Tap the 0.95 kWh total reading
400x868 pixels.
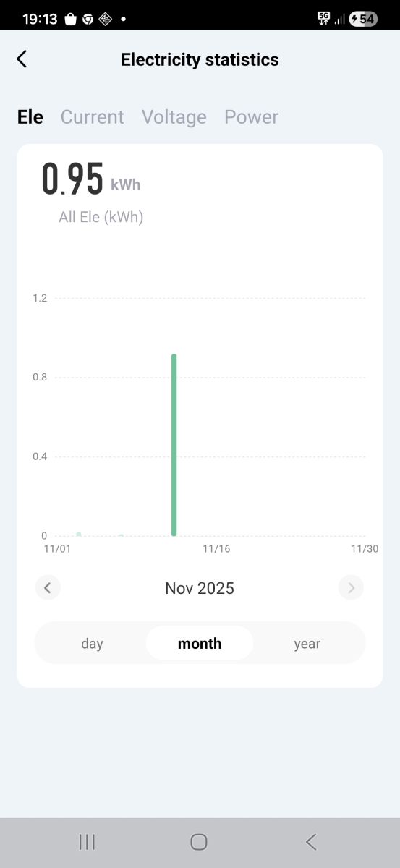pos(90,179)
